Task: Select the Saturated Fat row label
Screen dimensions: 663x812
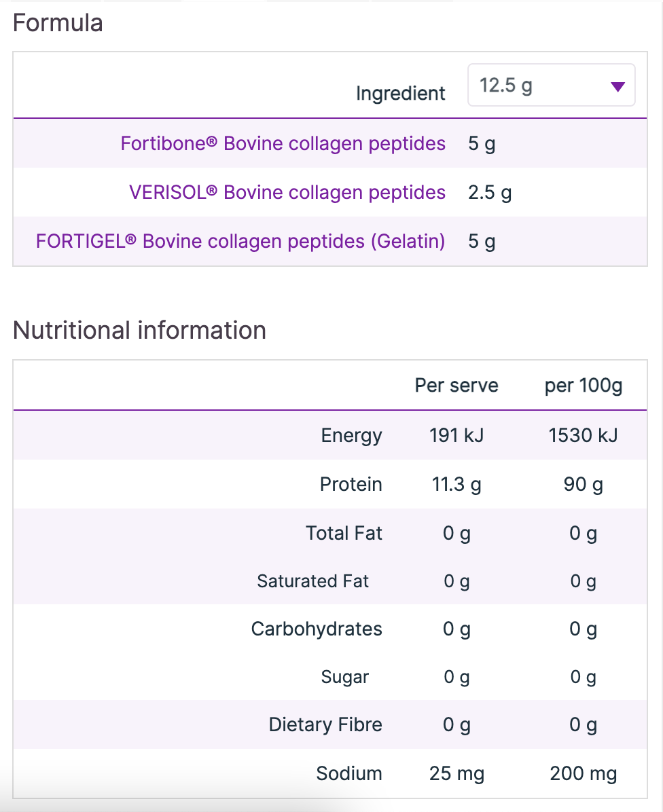Action: pyautogui.click(x=312, y=581)
